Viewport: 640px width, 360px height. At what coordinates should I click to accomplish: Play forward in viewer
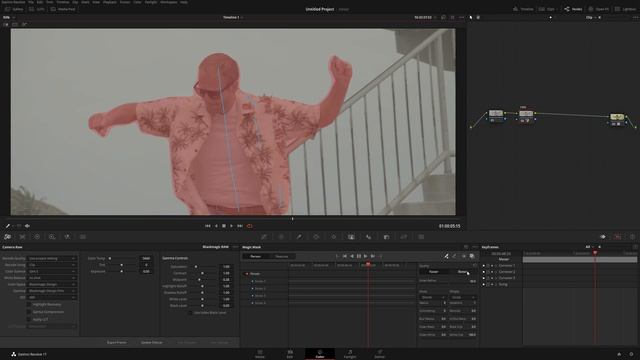tap(231, 226)
